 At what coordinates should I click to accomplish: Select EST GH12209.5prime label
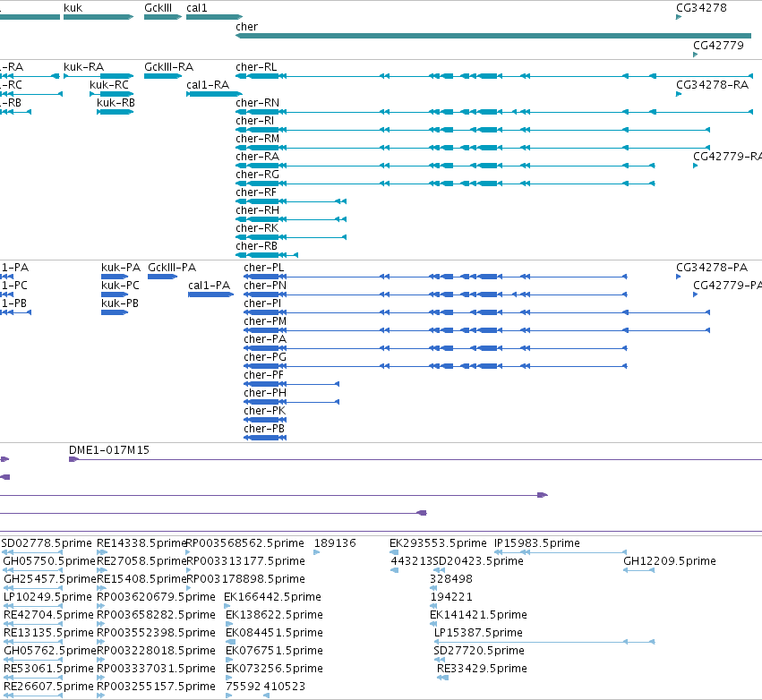670,561
